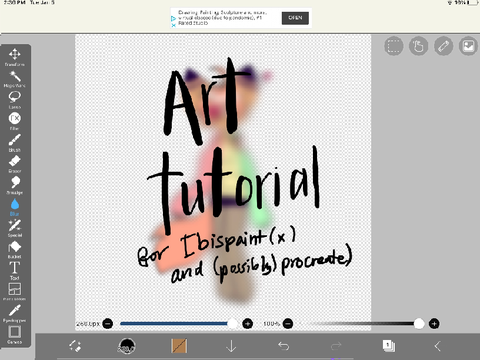This screenshot has width=480, height=360.
Task: Select the Special tool
Action: [x=15, y=228]
